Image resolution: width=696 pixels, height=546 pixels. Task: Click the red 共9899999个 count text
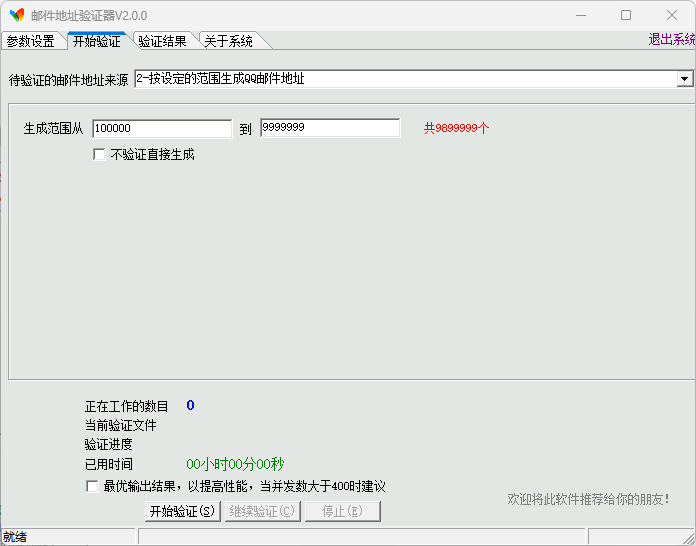point(456,128)
